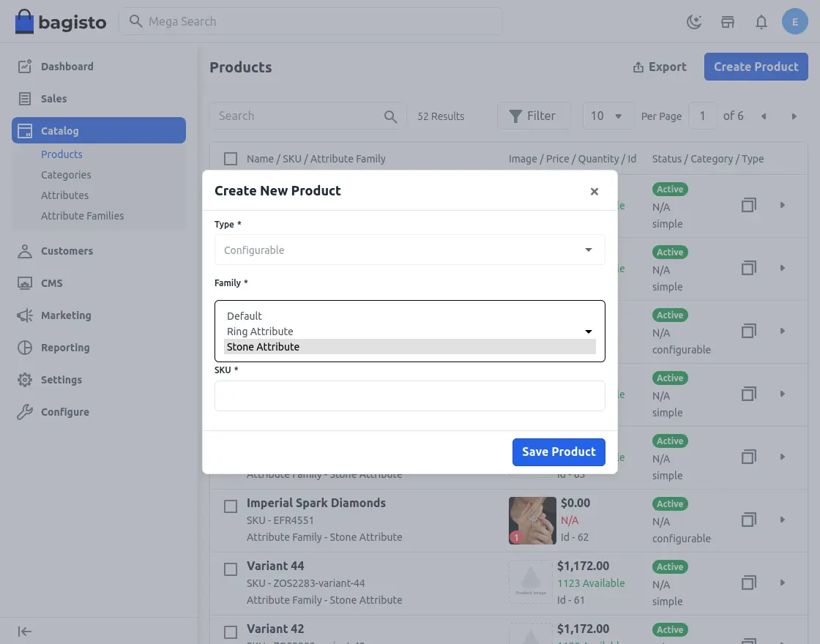Pick Ring Attribute family option
The image size is (820, 644).
(260, 332)
